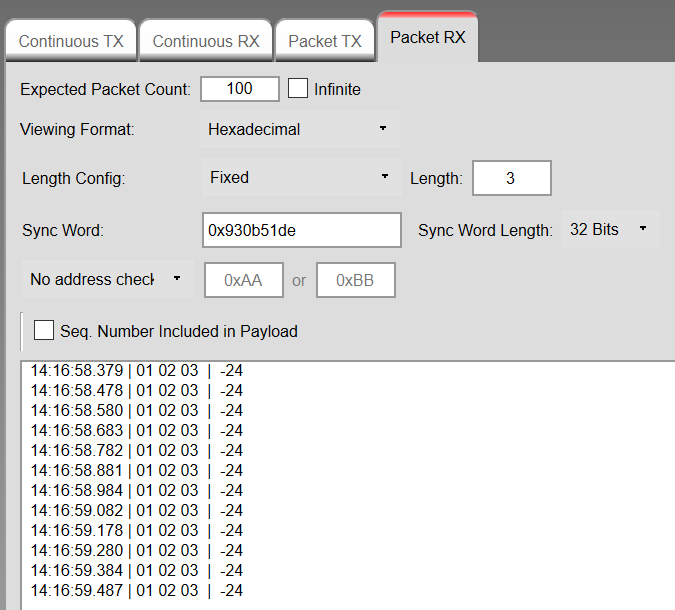Select the log row 14:16:58.379
The height and width of the screenshot is (610, 675).
click(137, 370)
